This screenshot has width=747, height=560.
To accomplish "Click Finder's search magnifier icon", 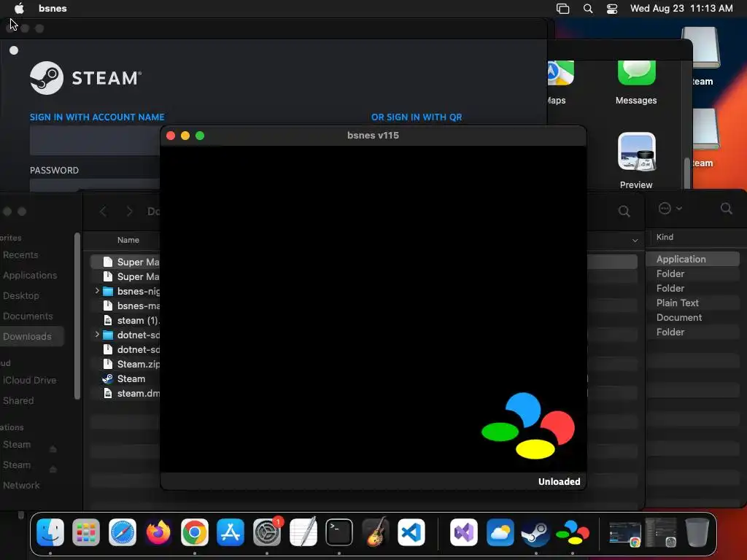I will tap(624, 211).
